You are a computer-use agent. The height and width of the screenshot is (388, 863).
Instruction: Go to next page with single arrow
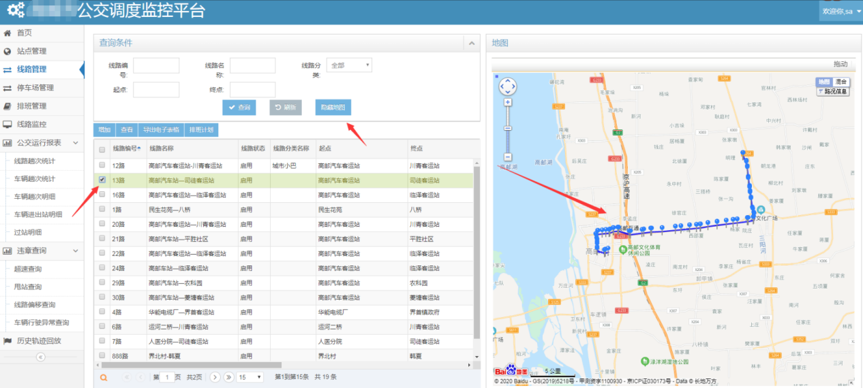click(215, 378)
